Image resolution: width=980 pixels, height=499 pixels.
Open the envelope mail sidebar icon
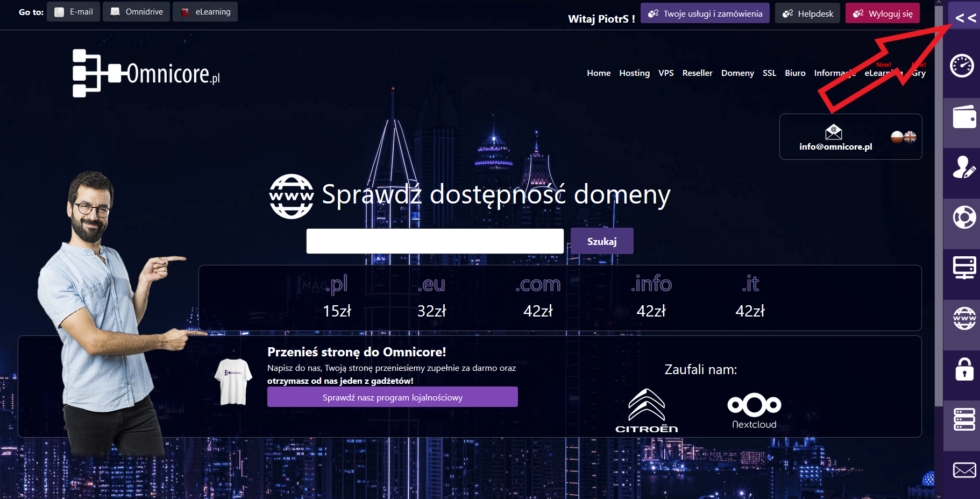[964, 470]
